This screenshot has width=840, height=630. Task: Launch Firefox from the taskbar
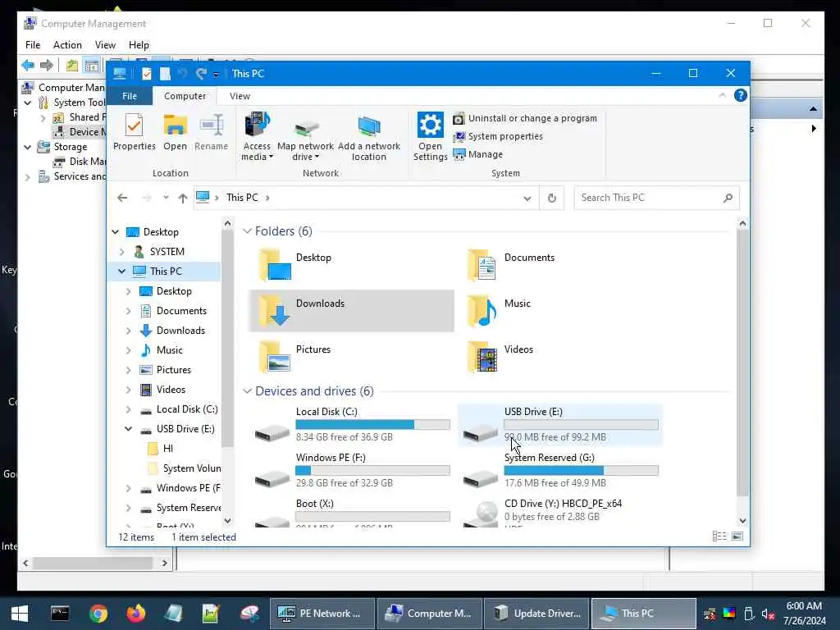click(x=136, y=614)
